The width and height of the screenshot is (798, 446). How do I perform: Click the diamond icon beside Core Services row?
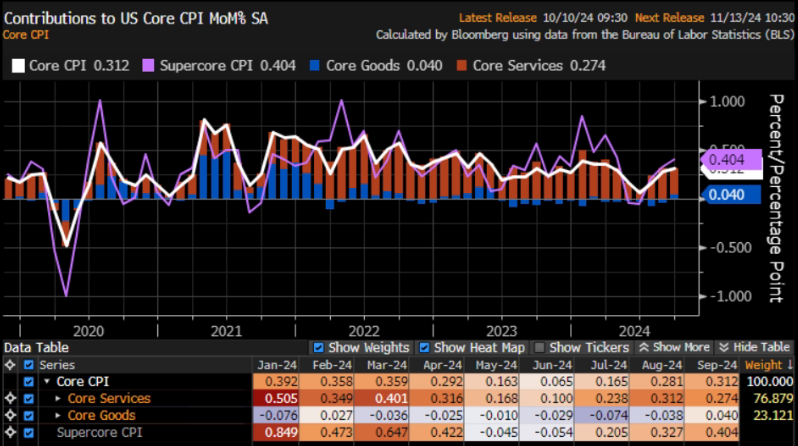9,399
